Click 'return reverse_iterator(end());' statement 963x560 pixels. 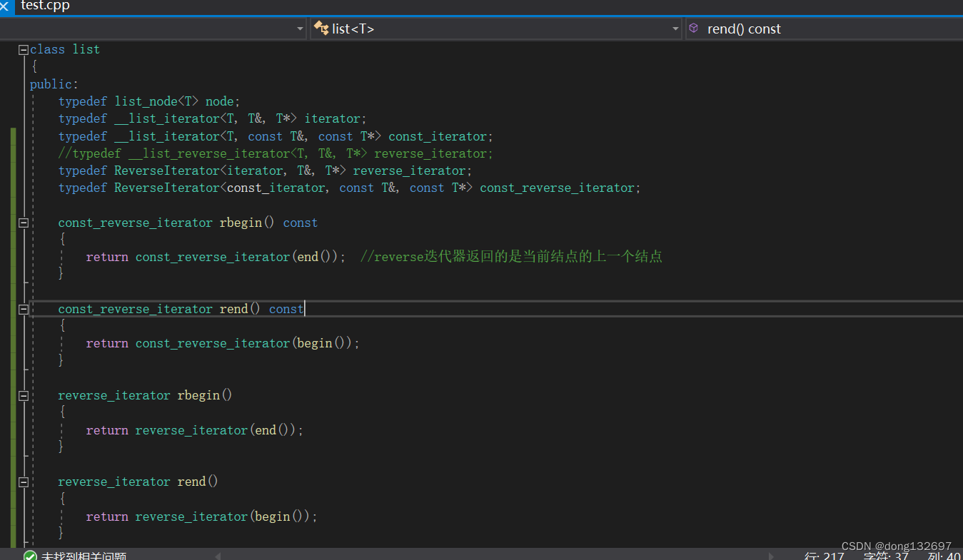point(195,430)
